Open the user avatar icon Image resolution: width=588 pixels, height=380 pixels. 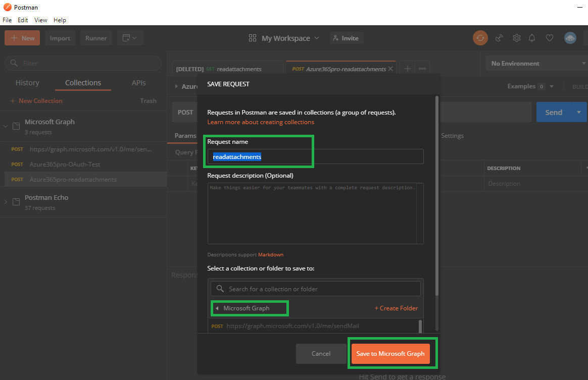570,38
